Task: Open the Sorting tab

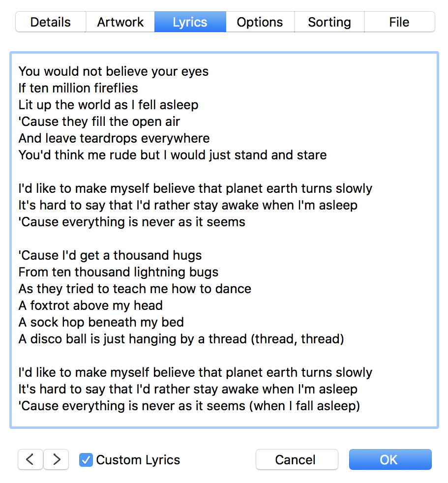Action: tap(329, 22)
